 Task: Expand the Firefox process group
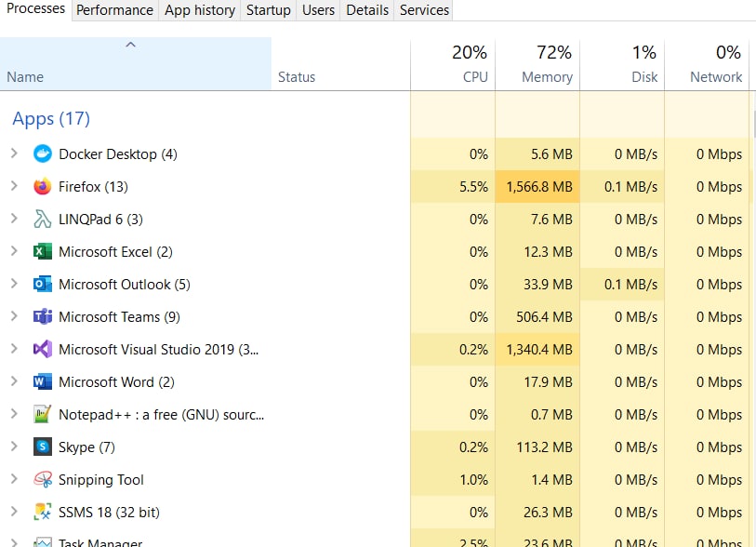pyautogui.click(x=14, y=186)
